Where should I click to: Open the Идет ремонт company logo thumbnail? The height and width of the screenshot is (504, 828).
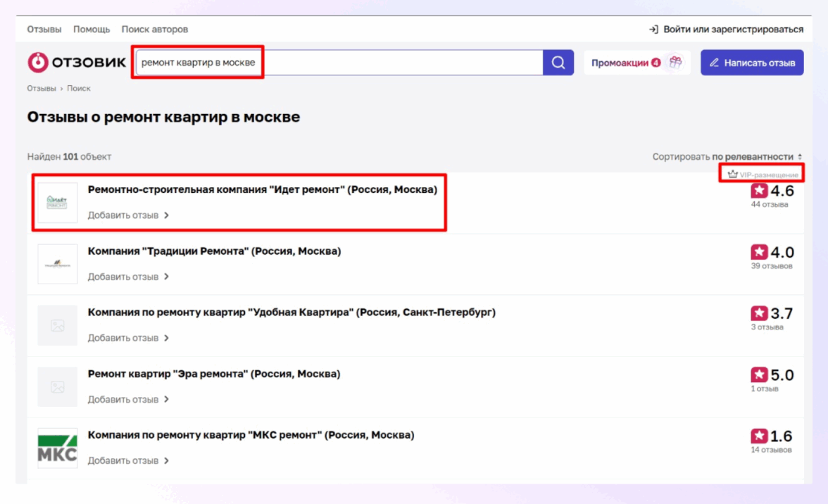57,203
